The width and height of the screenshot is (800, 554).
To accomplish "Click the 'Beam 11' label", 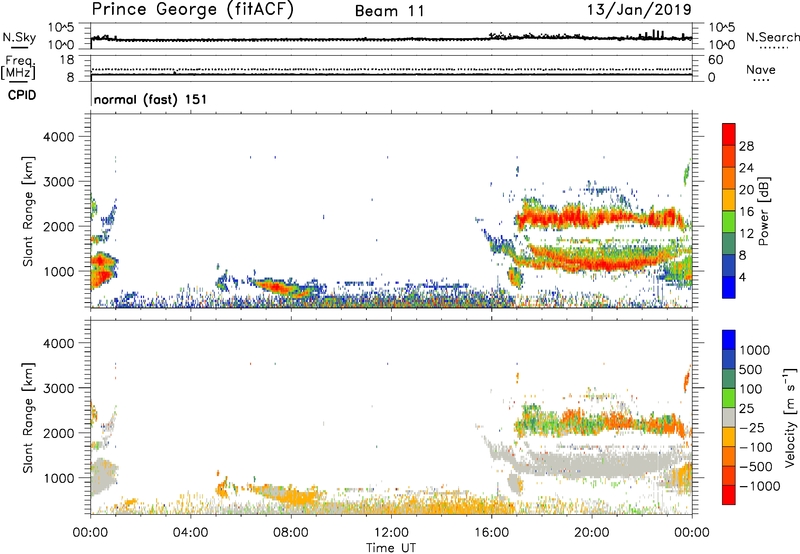I will (x=390, y=11).
